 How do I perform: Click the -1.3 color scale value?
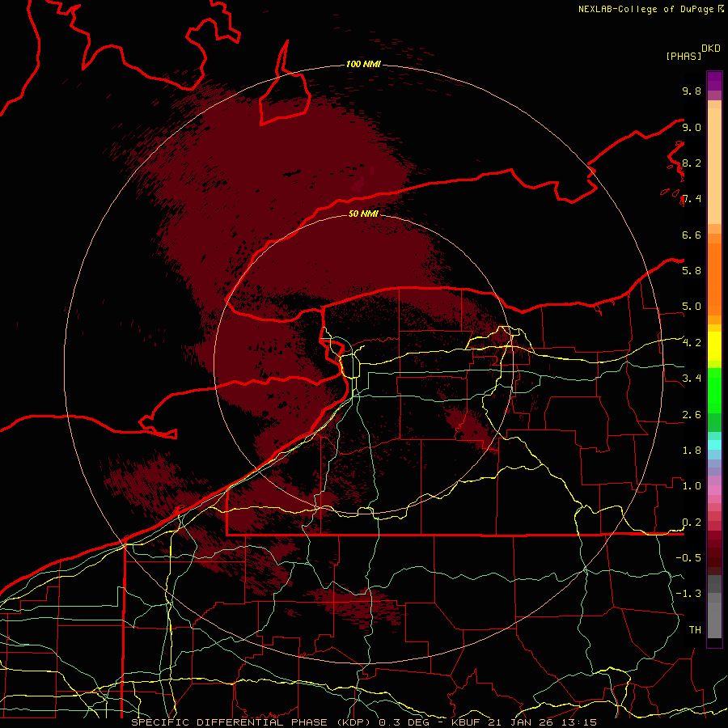click(x=688, y=594)
